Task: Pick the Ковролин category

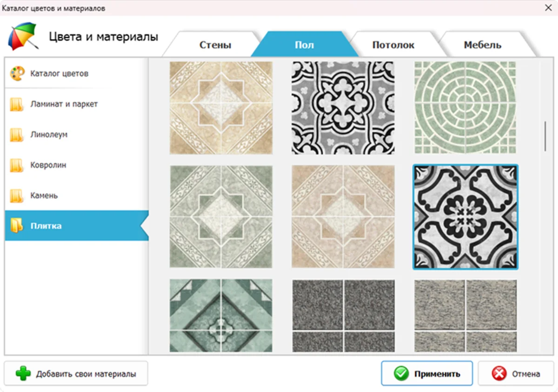Action: point(77,165)
